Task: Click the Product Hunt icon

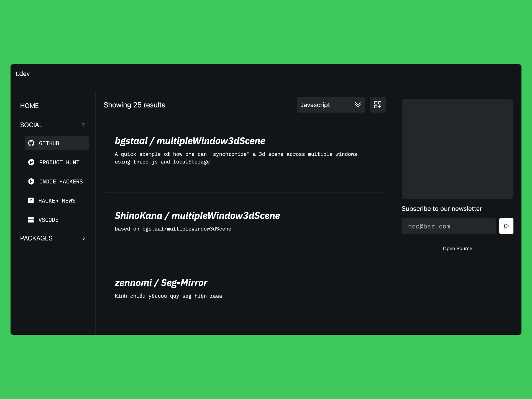Action: tap(31, 162)
